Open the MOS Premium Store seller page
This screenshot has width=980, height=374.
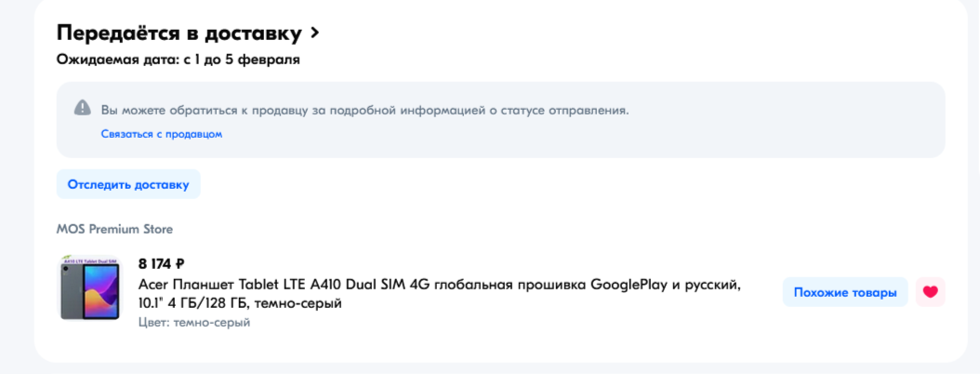point(114,229)
